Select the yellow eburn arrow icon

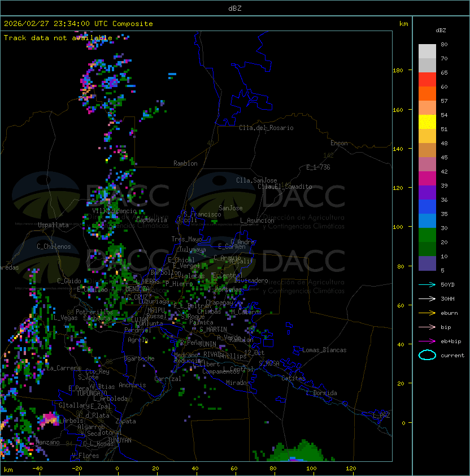tap(427, 313)
